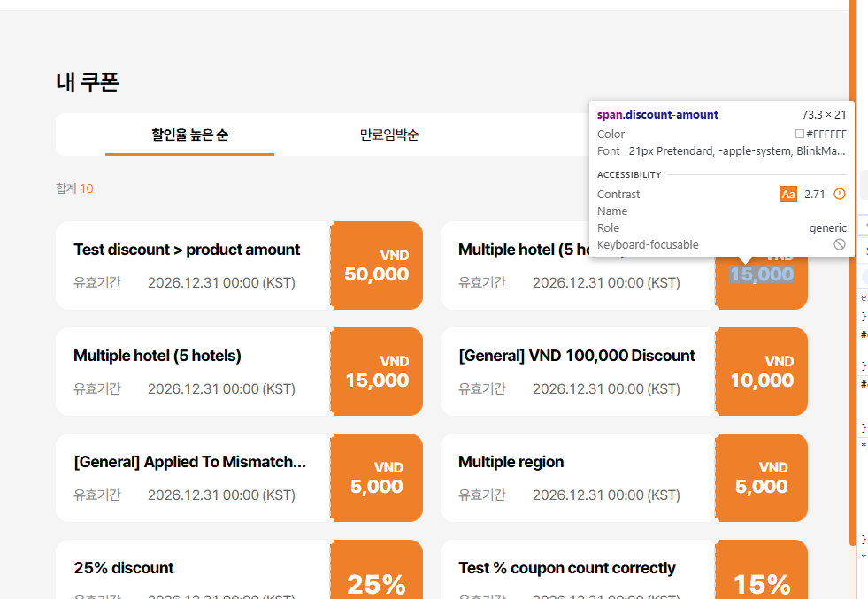
Task: Click the orange contrast warning icon in tooltip
Action: (840, 194)
